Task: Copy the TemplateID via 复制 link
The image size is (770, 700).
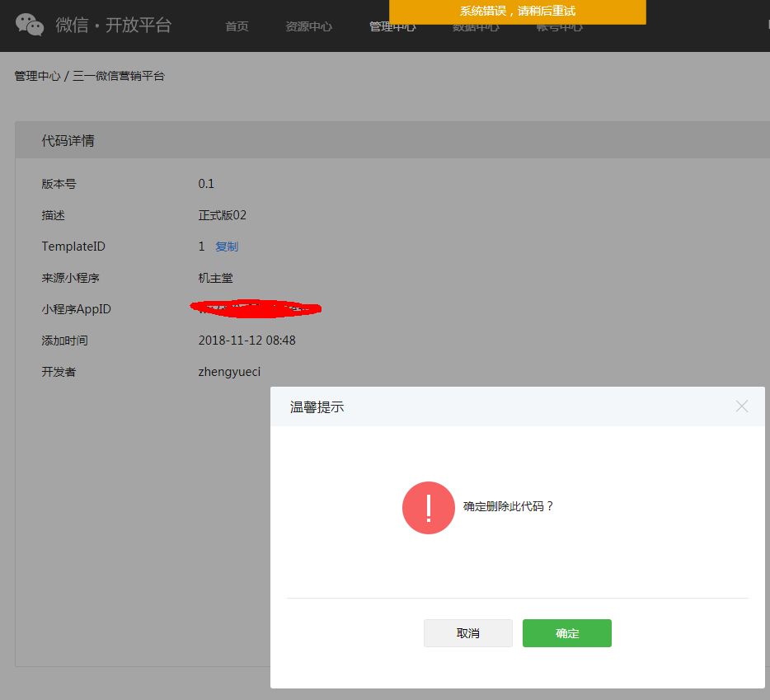Action: point(227,247)
